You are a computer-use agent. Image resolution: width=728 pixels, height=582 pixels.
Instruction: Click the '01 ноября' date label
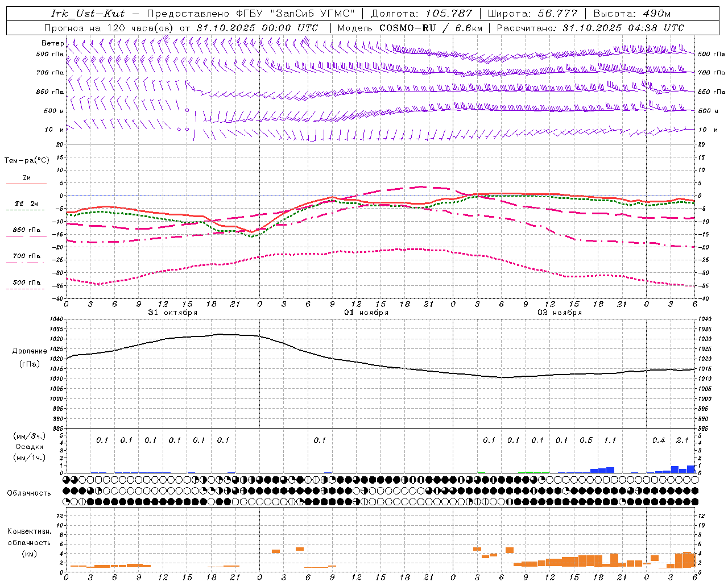click(366, 313)
